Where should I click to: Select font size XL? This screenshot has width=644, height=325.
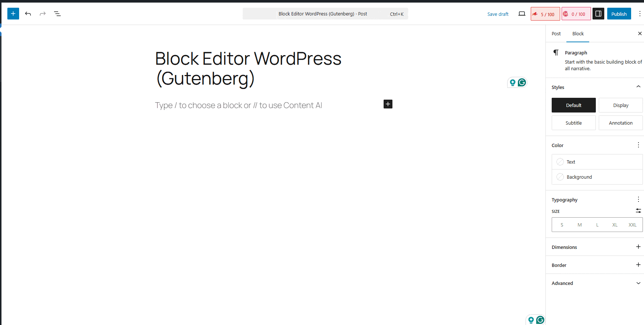click(615, 225)
